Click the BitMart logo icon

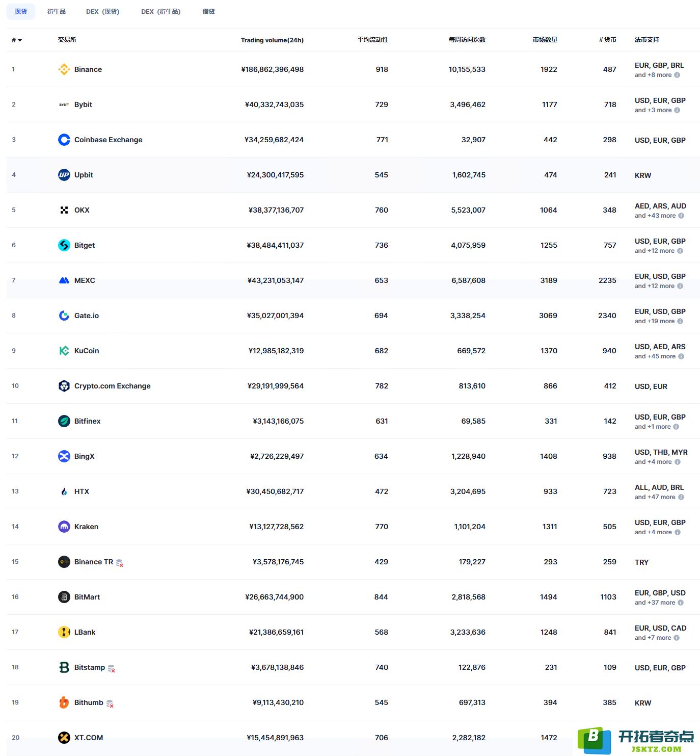(64, 597)
